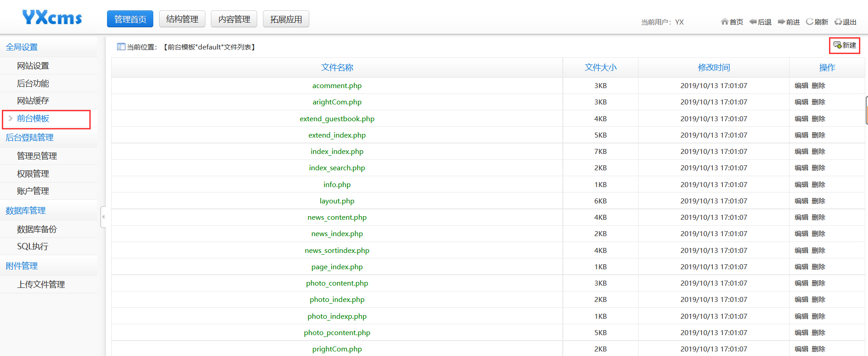Click the file name acomment.php

337,86
